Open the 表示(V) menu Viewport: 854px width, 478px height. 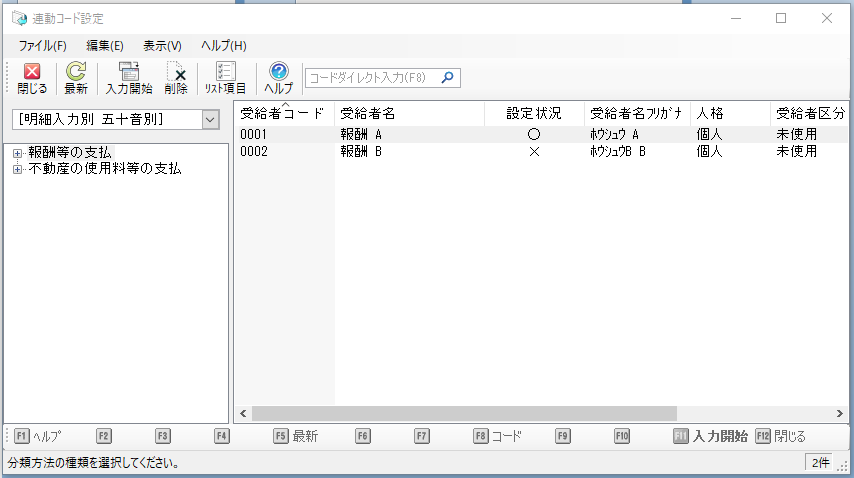click(x=162, y=45)
